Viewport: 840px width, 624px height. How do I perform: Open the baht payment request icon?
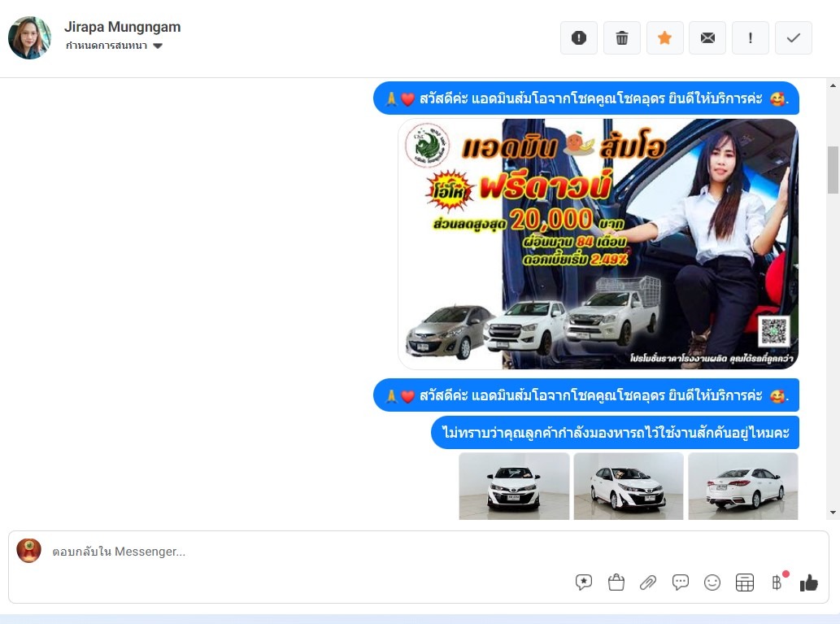point(777,583)
